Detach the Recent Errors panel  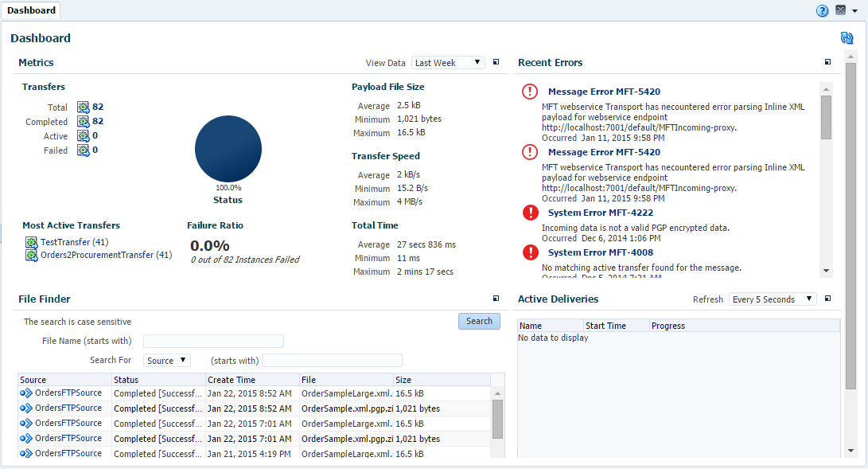[x=827, y=61]
